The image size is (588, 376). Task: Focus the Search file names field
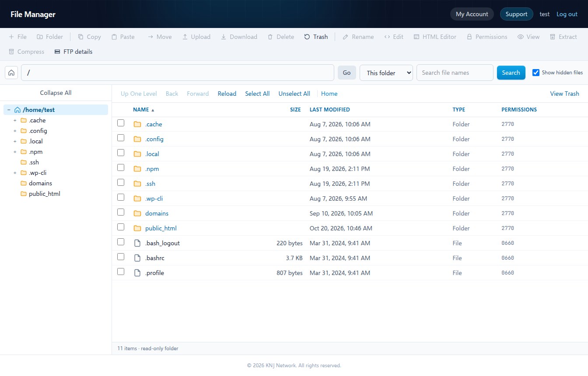(x=455, y=73)
